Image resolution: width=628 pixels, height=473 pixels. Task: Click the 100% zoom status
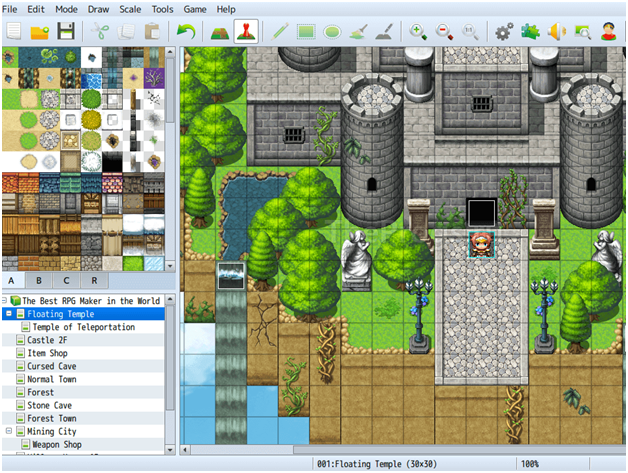pyautogui.click(x=530, y=464)
